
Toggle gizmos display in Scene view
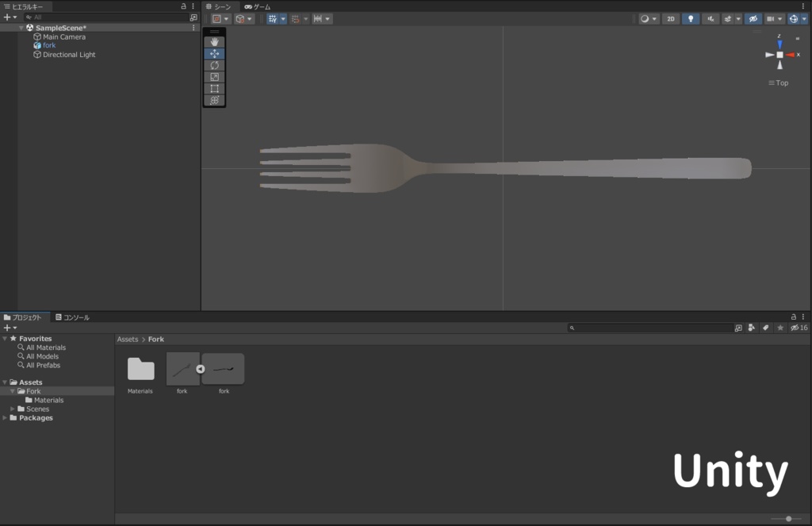793,19
